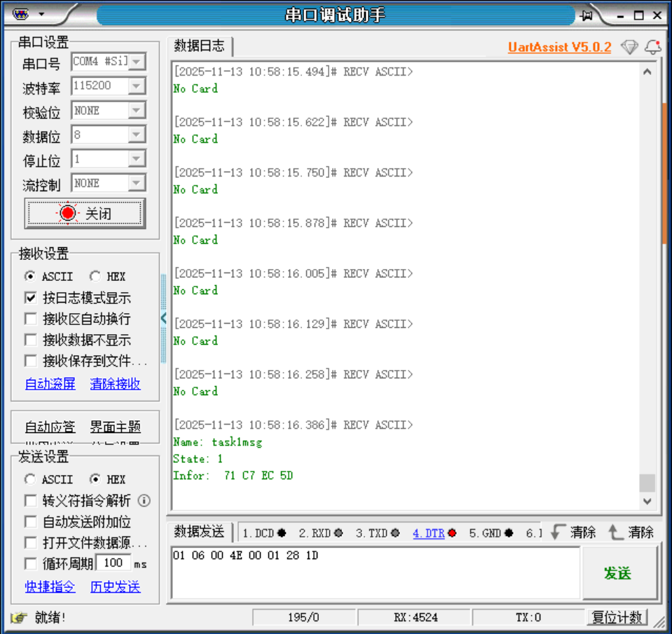Open the data bits dropdown

[x=137, y=135]
